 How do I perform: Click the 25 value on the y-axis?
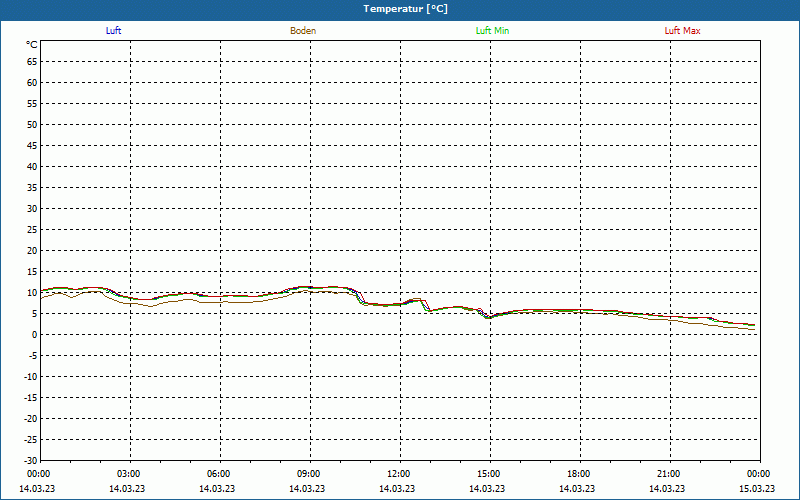[32, 230]
